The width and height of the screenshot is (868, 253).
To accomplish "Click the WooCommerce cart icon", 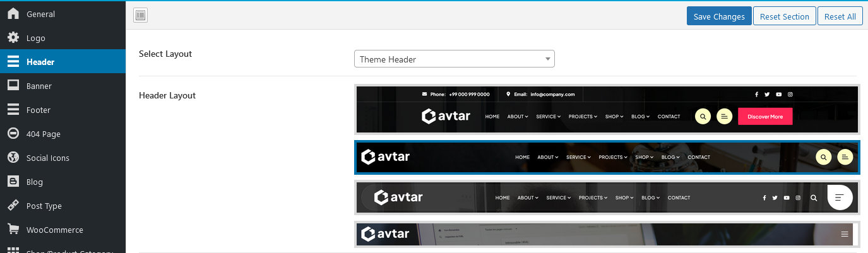I will (x=13, y=230).
